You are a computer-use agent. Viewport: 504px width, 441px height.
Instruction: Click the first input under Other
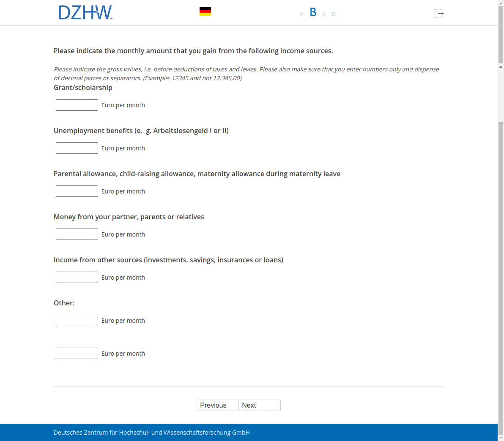tap(77, 321)
